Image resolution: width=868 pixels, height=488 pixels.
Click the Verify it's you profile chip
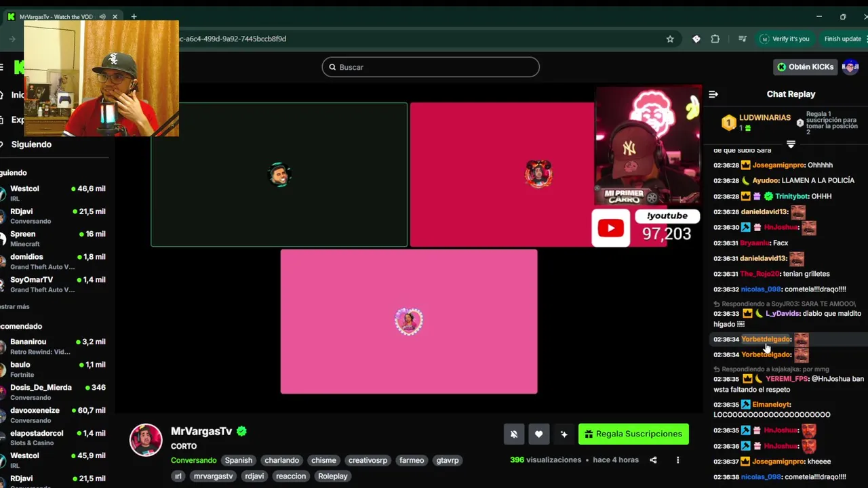click(x=785, y=39)
